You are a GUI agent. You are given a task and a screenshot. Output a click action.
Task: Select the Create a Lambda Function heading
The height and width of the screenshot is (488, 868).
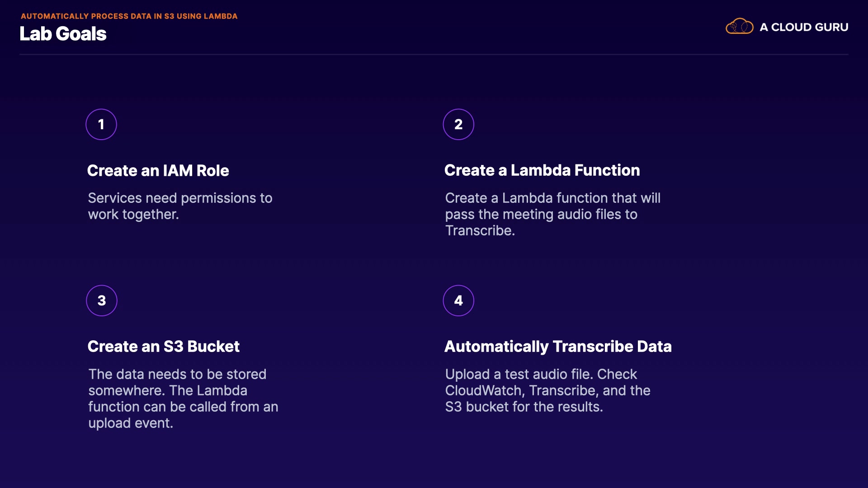(x=542, y=170)
